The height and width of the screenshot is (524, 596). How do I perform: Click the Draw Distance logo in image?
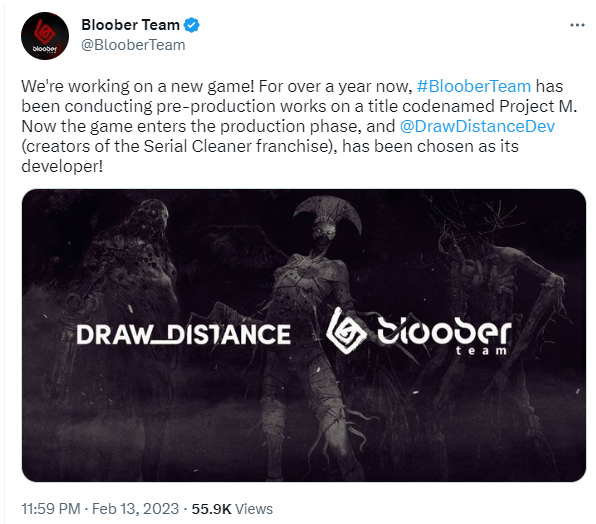pos(184,334)
